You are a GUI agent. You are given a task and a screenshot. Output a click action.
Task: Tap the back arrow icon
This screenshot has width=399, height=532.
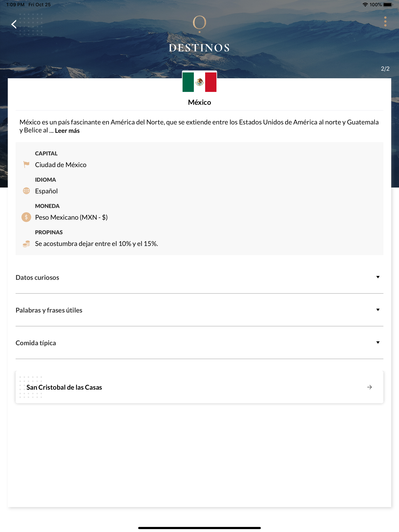click(x=14, y=24)
